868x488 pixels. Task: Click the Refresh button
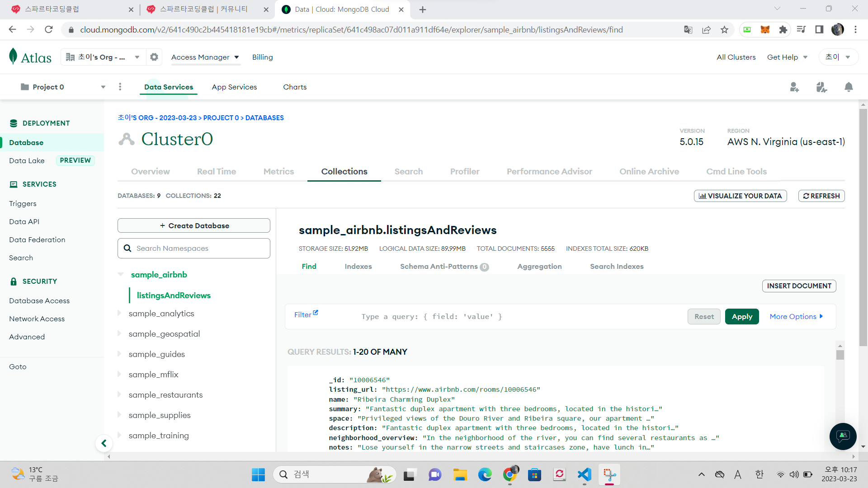(x=821, y=196)
